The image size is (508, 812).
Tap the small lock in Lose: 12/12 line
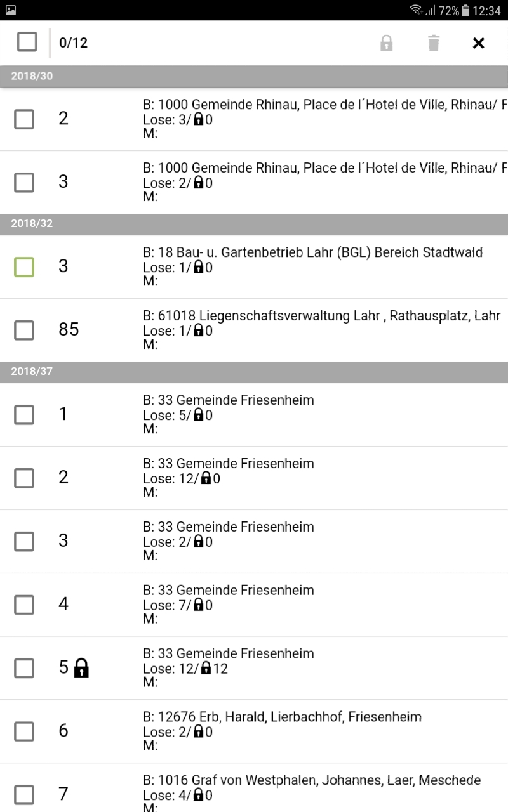(x=206, y=669)
